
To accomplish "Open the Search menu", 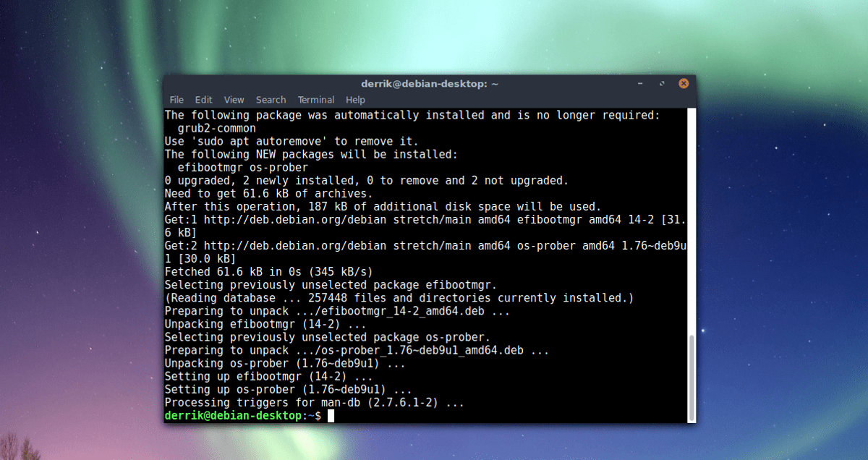I will click(x=271, y=100).
